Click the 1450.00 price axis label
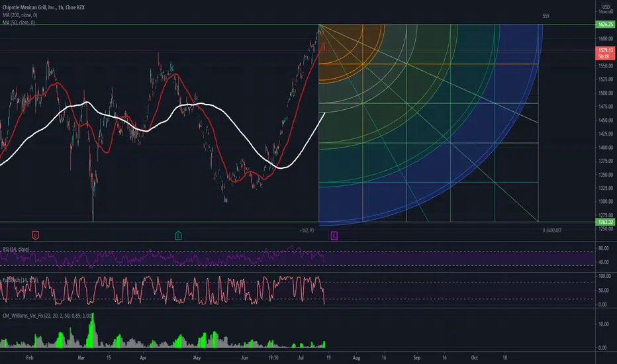The height and width of the screenshot is (364, 617). pos(606,120)
